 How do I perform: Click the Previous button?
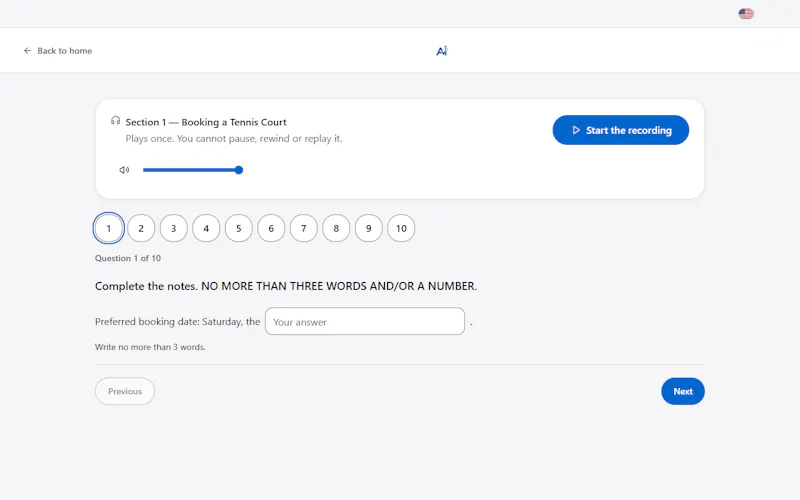click(x=125, y=391)
